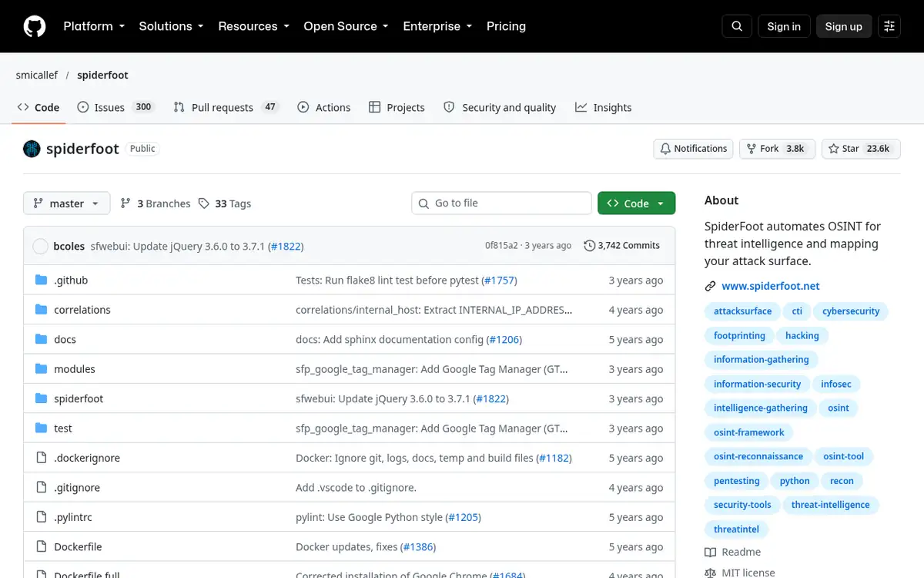Expand the Platform menu
The width and height of the screenshot is (924, 578).
(94, 26)
